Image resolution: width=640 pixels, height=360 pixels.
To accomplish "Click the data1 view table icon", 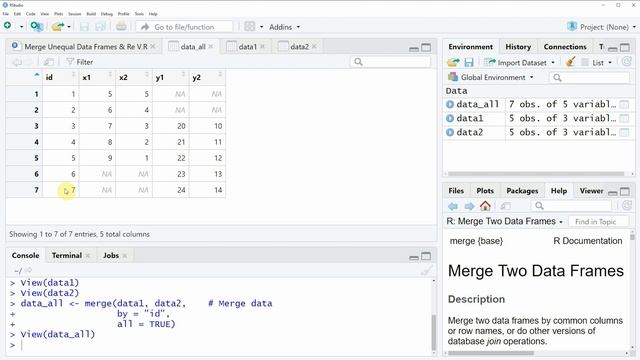I will (x=624, y=118).
